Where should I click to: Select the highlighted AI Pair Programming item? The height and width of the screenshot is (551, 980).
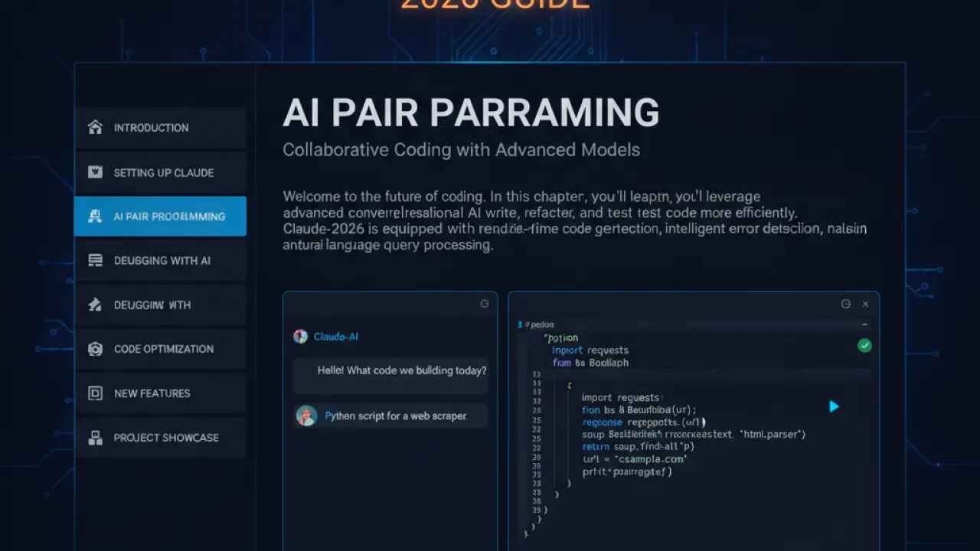coord(160,217)
